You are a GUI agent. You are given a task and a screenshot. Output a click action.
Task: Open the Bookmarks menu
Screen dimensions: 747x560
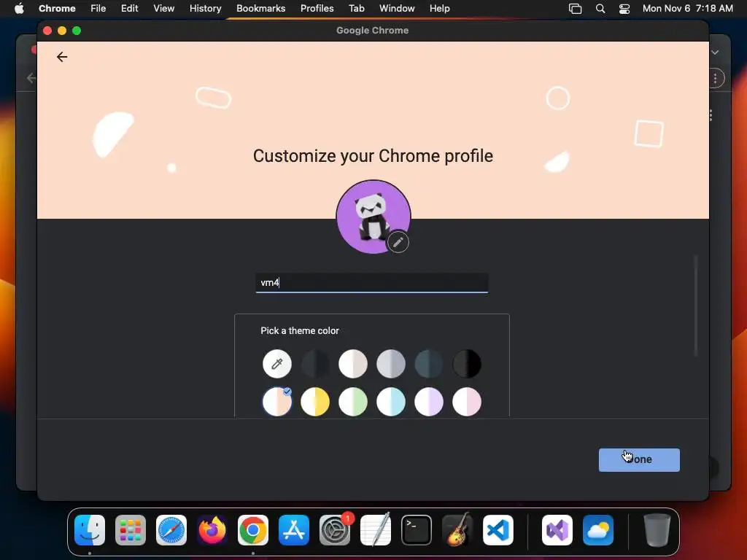261,9
